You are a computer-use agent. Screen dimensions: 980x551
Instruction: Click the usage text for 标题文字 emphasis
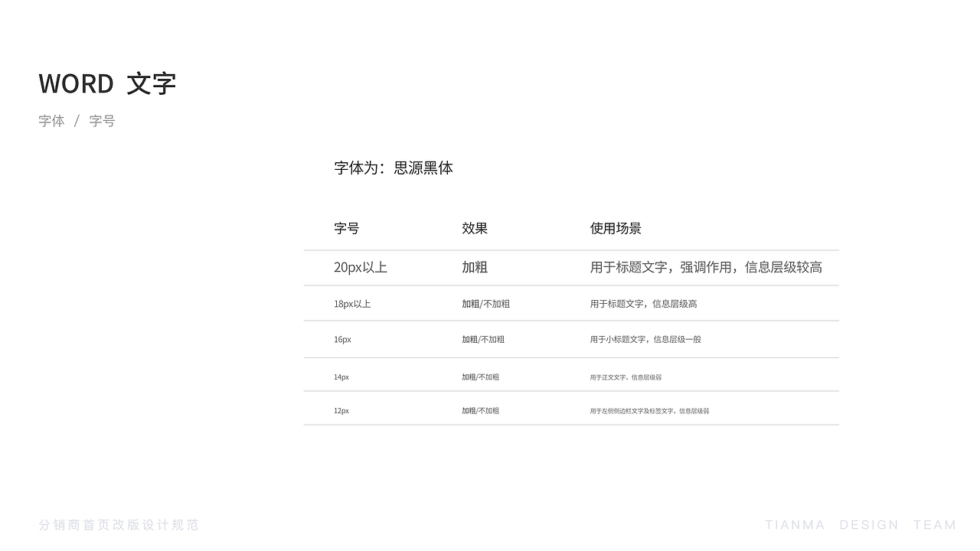tap(707, 267)
